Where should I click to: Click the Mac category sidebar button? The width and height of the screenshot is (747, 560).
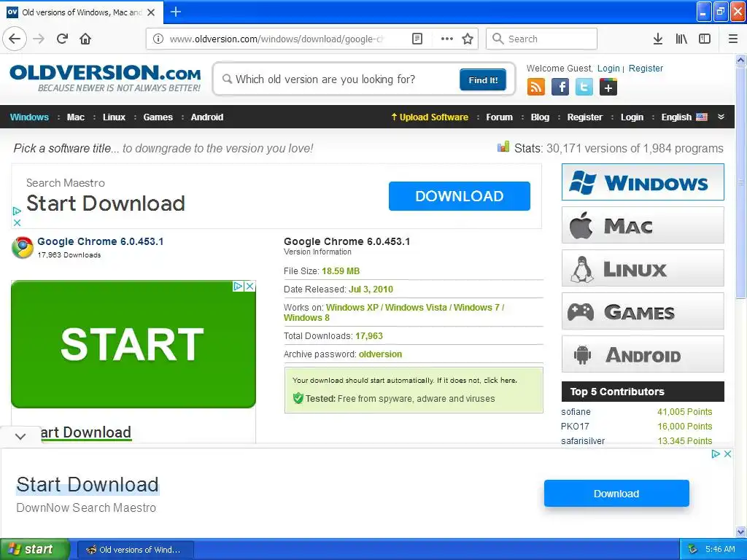643,225
